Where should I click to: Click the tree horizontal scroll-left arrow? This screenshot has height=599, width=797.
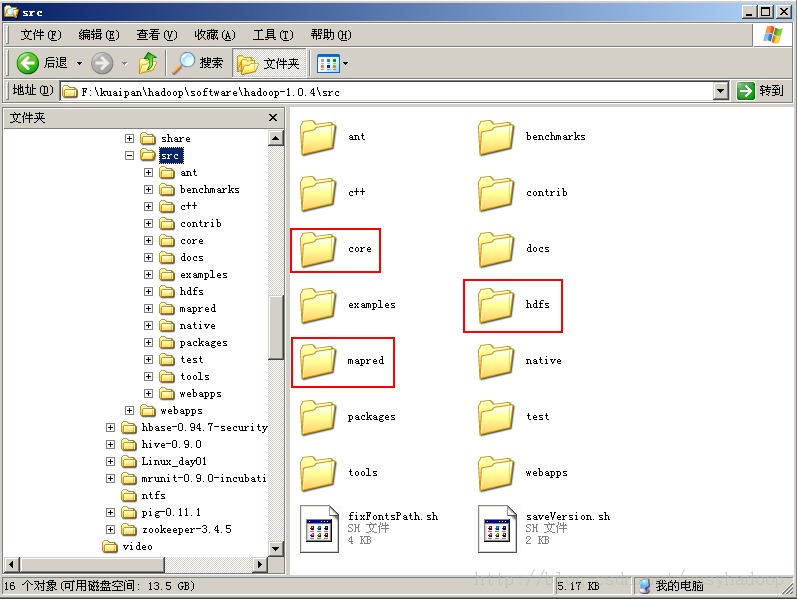12,564
